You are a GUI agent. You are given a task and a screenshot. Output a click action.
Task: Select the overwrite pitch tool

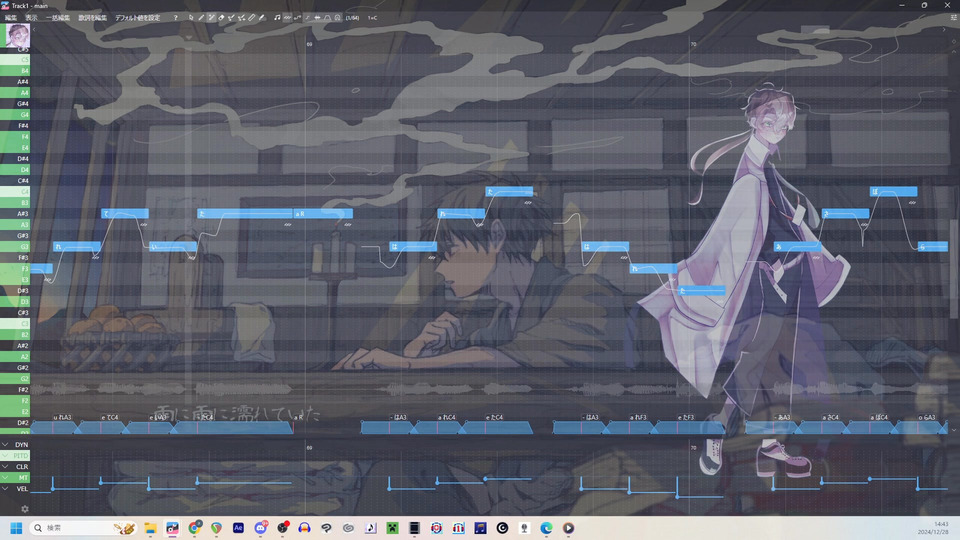coord(242,18)
